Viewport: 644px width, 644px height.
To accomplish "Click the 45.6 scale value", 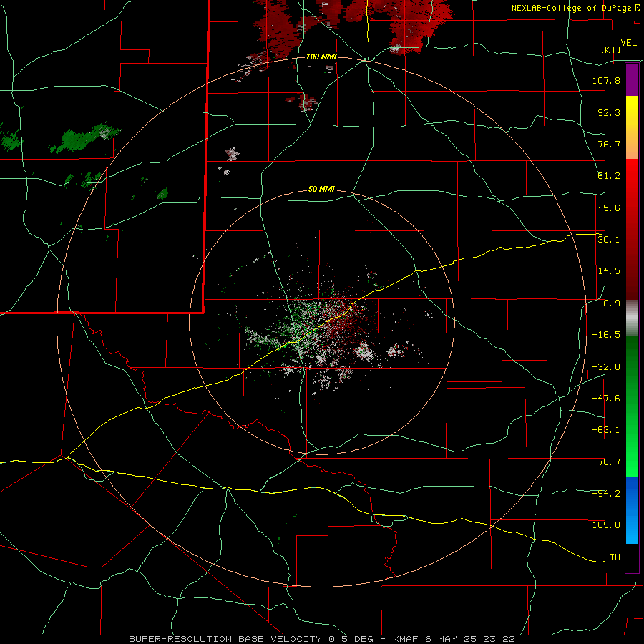I will tap(609, 208).
